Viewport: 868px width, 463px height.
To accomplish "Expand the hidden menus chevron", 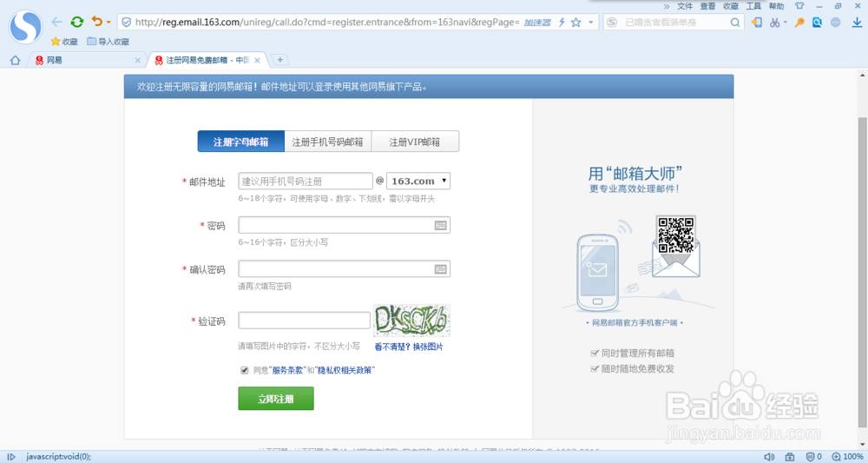I will point(667,6).
